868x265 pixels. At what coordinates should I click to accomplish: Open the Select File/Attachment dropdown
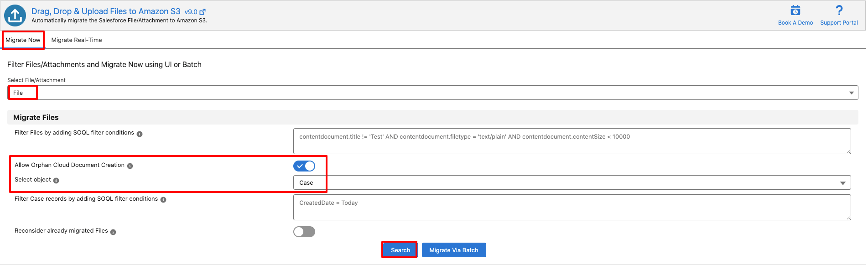coord(433,93)
